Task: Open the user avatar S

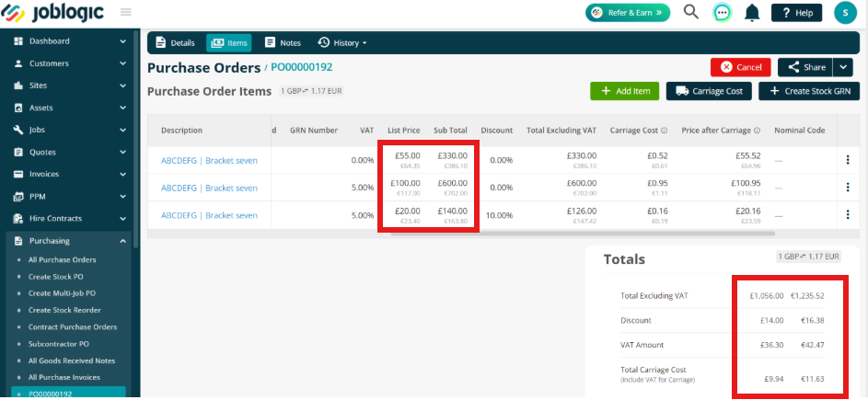Action: coord(845,13)
